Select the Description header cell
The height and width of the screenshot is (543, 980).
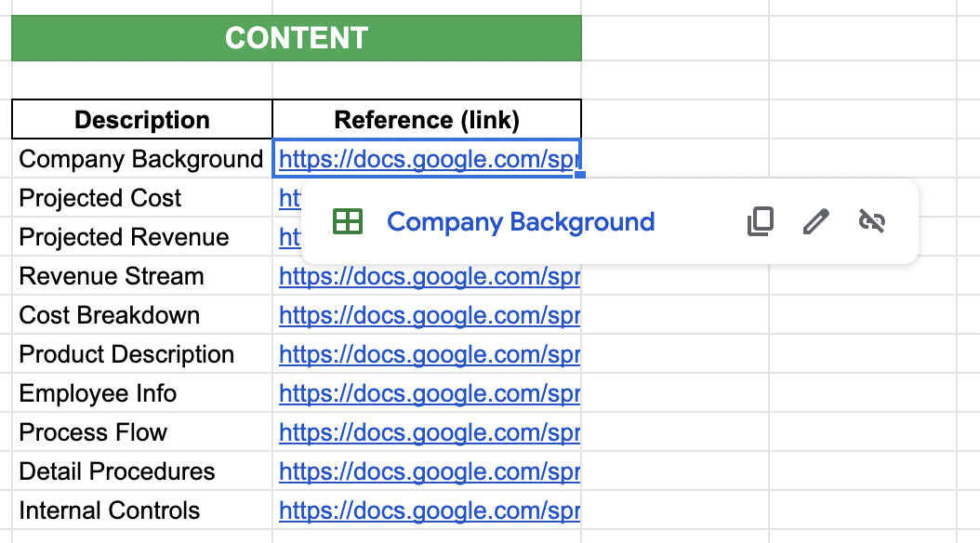(x=140, y=120)
